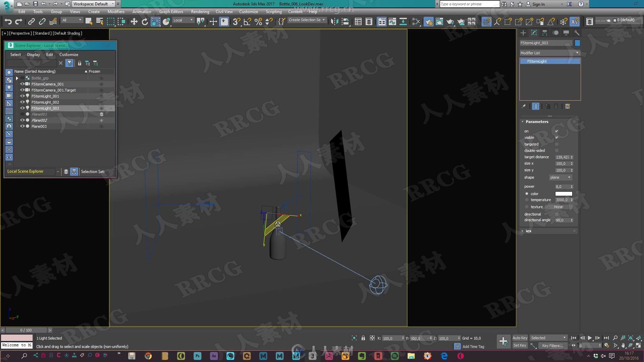Toggle visibility of FStormLight_001
This screenshot has height=362, width=644.
(x=22, y=96)
